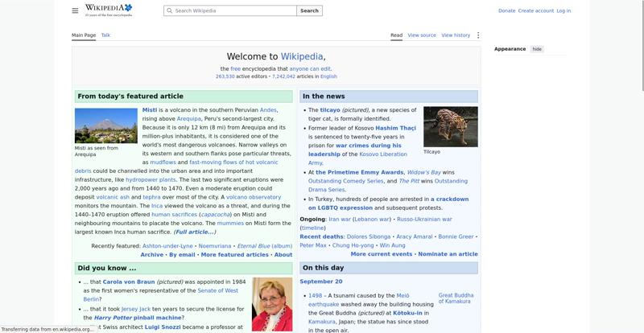Open the Primetime Emmy Awards link
644x333 pixels.
[359, 172]
